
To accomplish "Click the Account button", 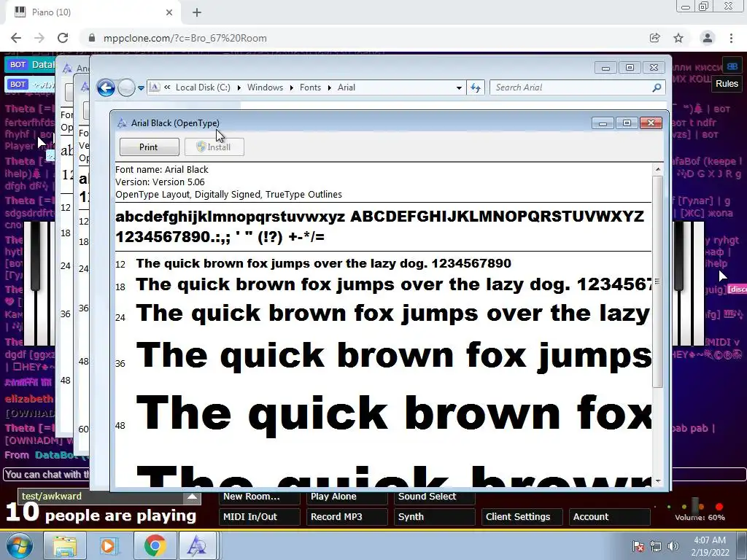I will pos(609,517).
